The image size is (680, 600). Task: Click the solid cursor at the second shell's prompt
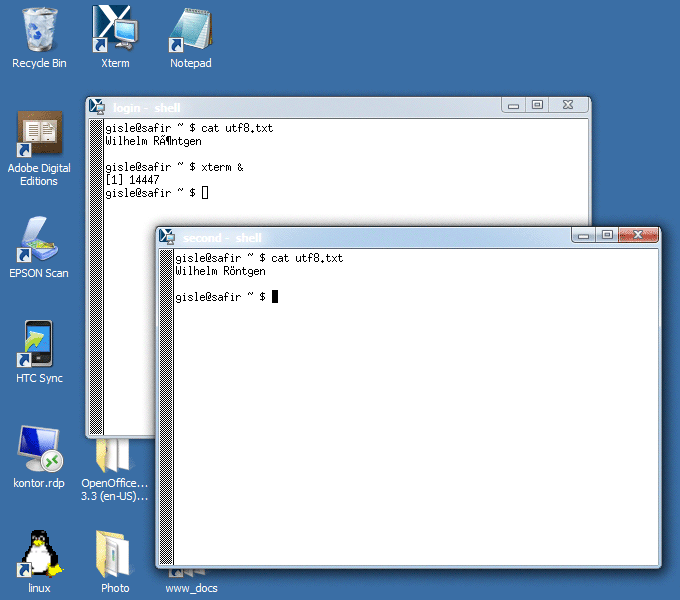click(275, 297)
